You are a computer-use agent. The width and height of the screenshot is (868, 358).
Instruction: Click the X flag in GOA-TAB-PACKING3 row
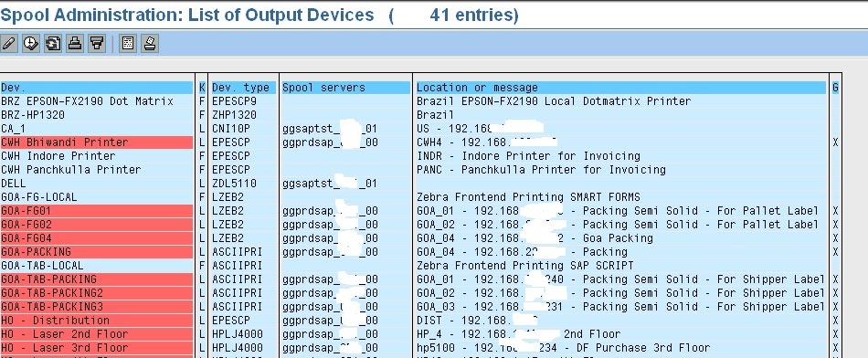click(835, 307)
